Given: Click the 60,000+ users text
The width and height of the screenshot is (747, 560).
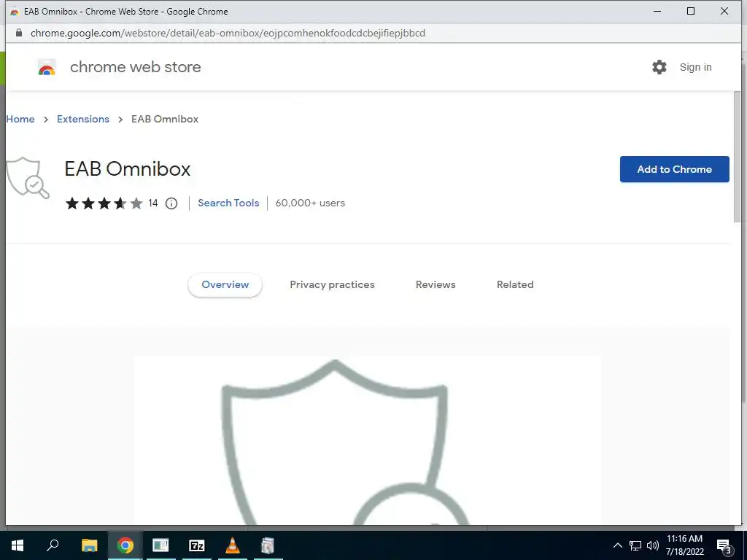Looking at the screenshot, I should point(310,203).
